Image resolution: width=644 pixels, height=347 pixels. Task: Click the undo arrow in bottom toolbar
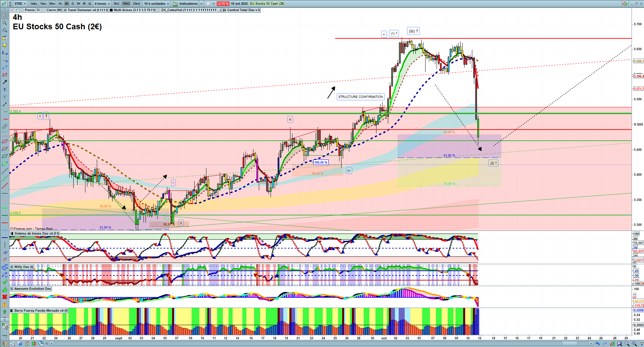598,344
